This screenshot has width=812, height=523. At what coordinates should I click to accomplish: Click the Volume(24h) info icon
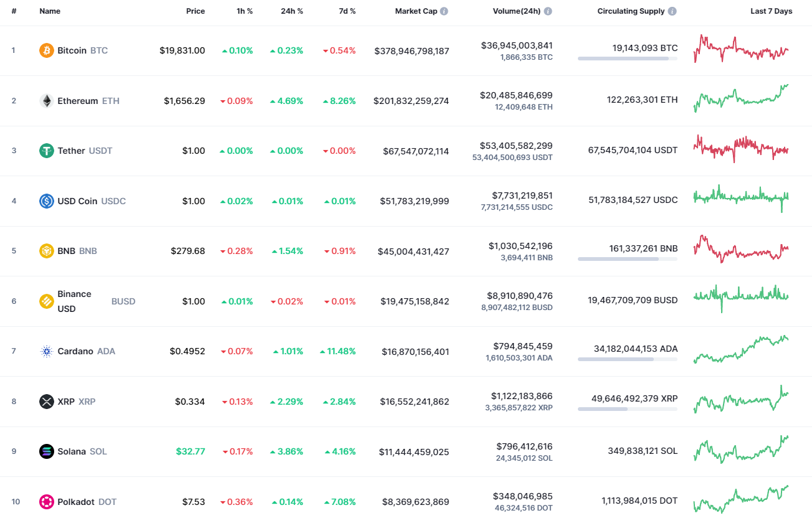pos(548,11)
